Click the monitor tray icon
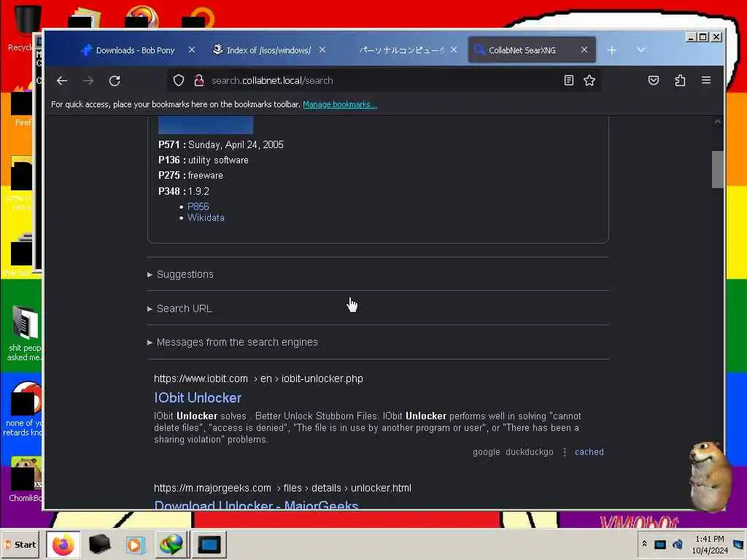 659,545
